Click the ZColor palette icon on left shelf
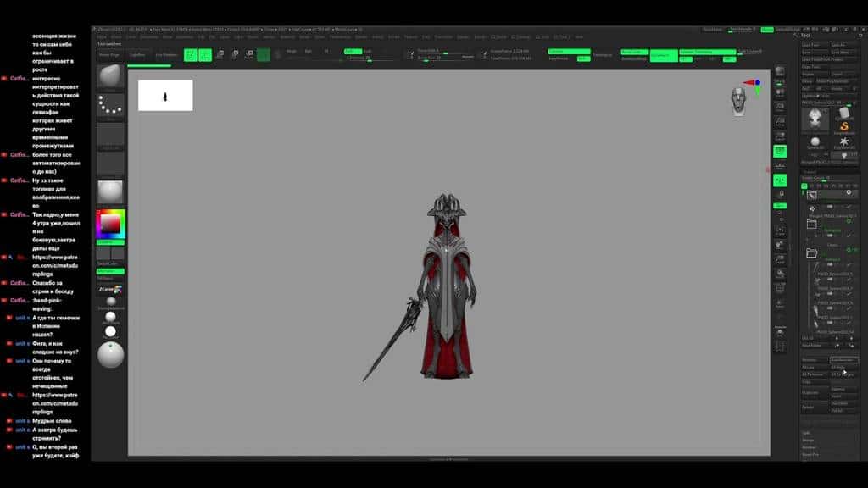The width and height of the screenshot is (868, 488). [110, 290]
